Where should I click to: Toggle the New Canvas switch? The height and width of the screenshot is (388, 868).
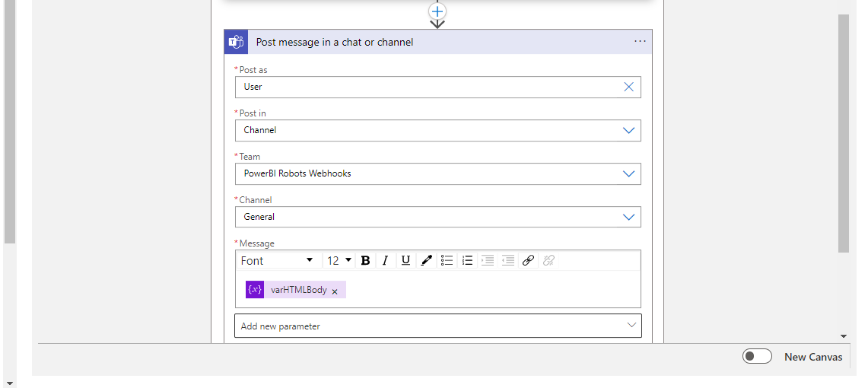pyautogui.click(x=757, y=357)
